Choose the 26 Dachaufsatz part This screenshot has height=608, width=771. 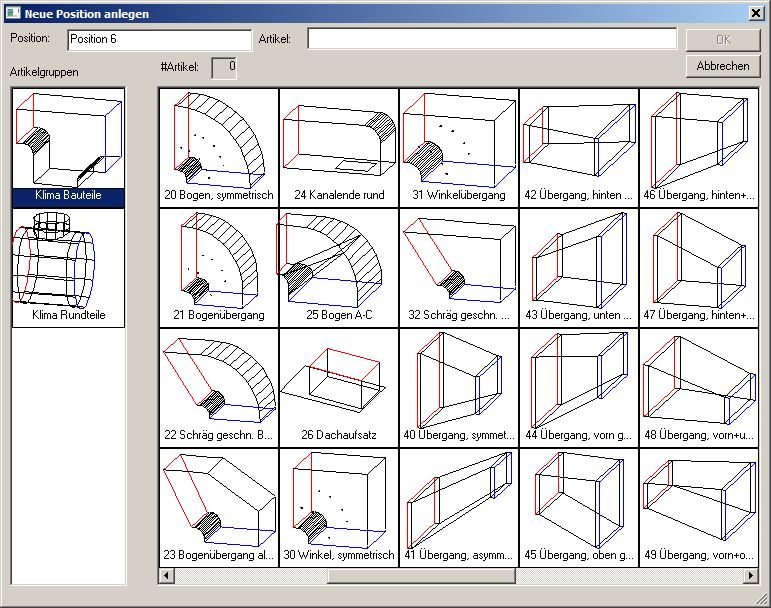click(339, 387)
